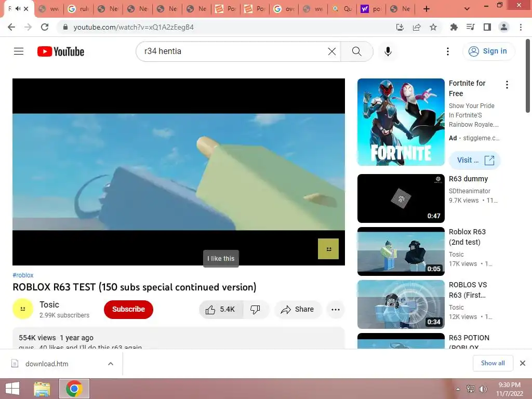Go to YouTube home via the logo

point(61,51)
